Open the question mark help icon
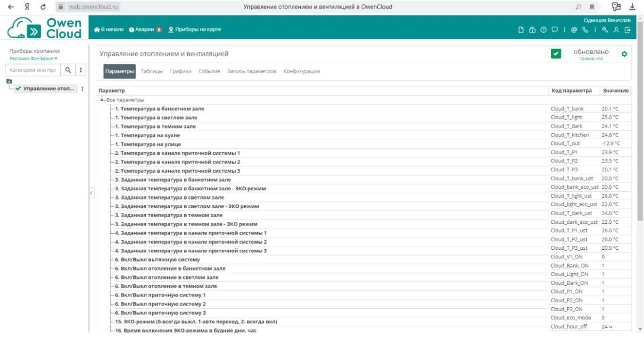Screen dimensions: 644x363 [544, 30]
